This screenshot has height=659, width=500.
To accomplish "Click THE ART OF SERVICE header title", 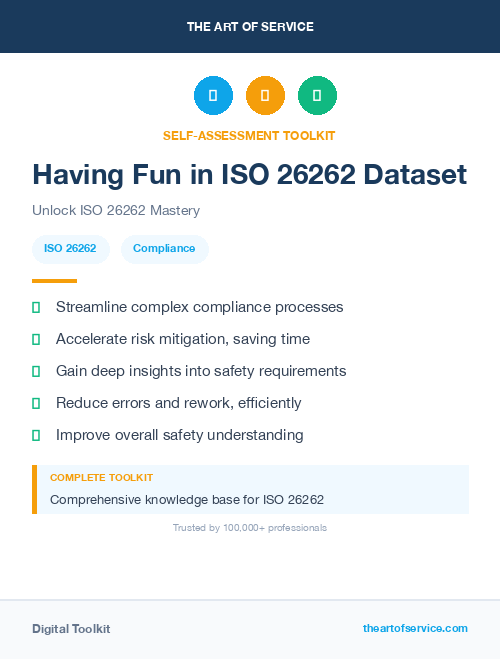I will pyautogui.click(x=250, y=27).
